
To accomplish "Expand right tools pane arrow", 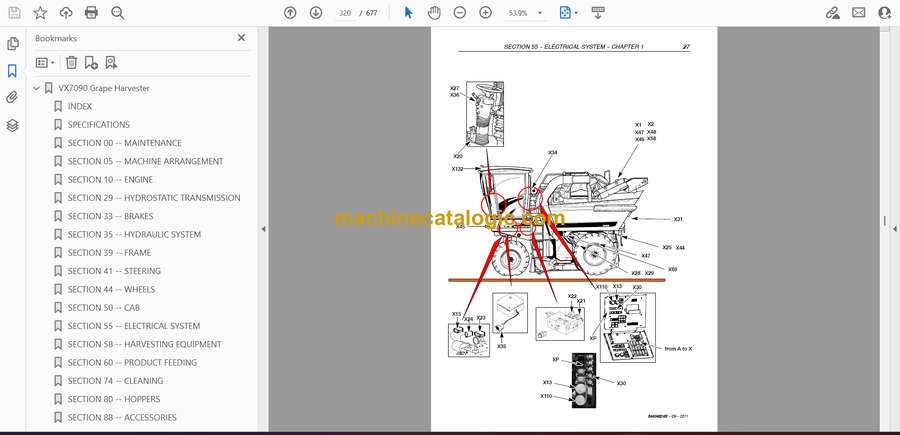I will point(894,229).
